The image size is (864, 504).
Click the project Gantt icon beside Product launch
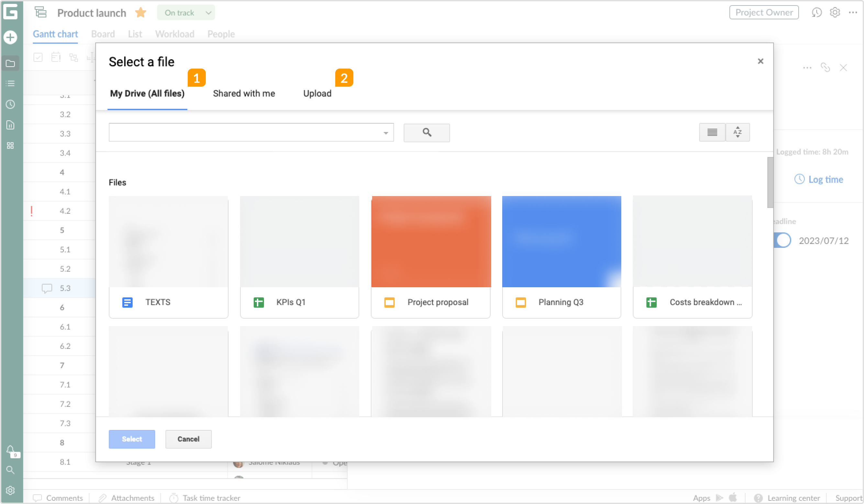[40, 12]
